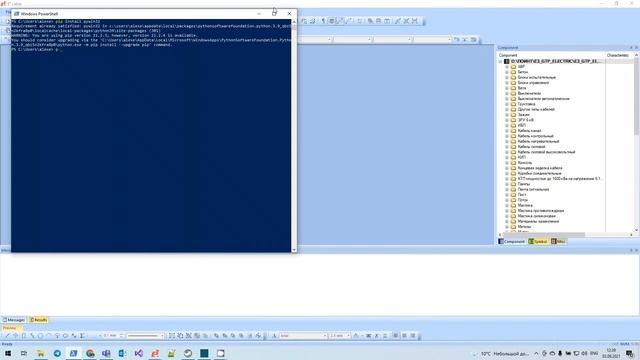The width and height of the screenshot is (640, 360).
Task: Expand the Кабель контрольный folder node
Action: tap(507, 136)
